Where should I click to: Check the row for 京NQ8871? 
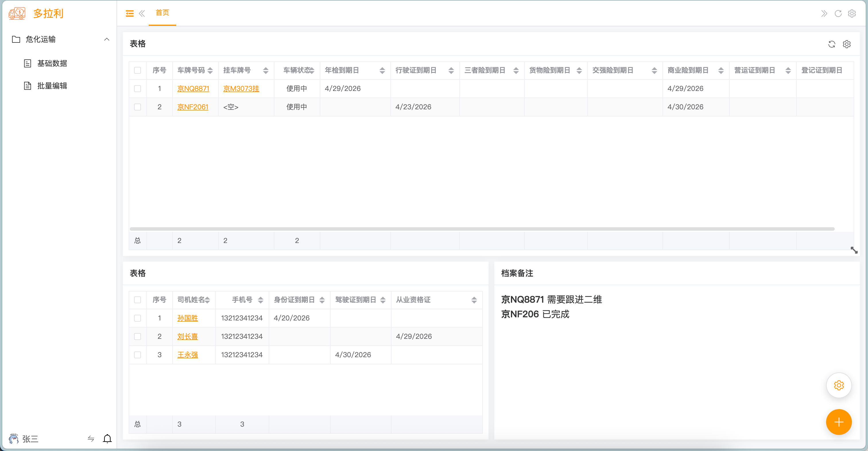point(137,89)
